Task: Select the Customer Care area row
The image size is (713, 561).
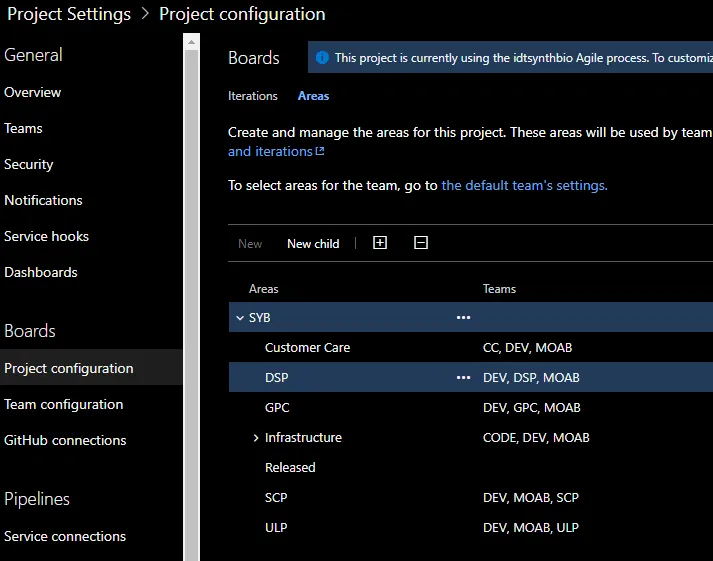Action: click(307, 348)
